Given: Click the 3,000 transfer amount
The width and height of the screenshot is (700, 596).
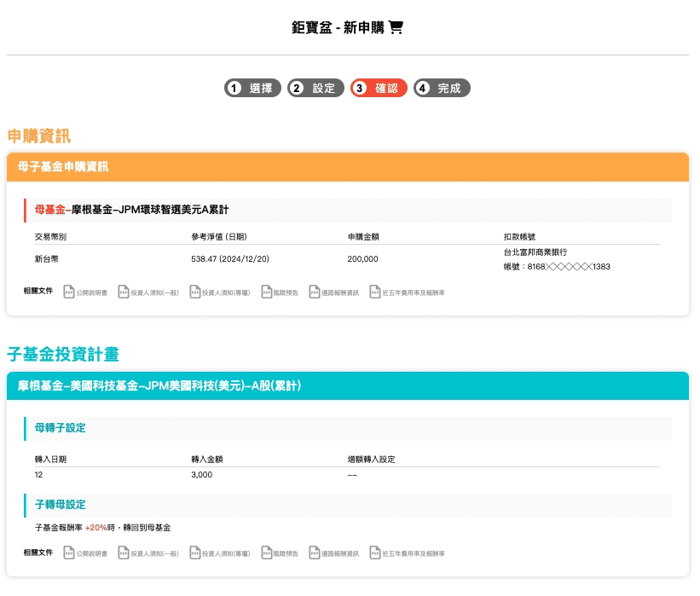Looking at the screenshot, I should [x=202, y=475].
